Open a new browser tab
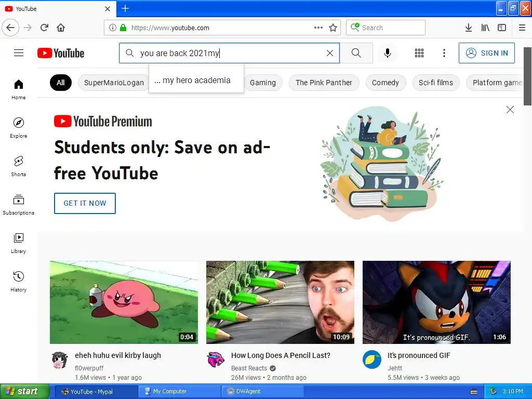This screenshot has width=532, height=399. pos(125,8)
